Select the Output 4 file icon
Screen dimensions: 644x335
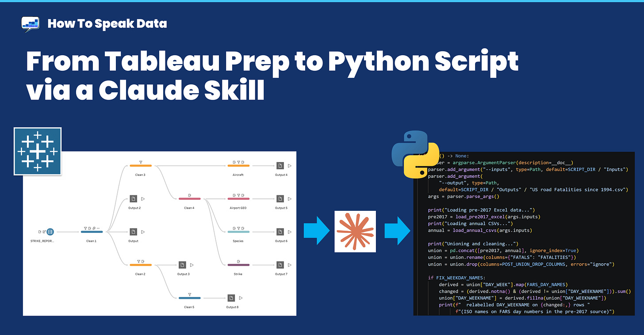pos(280,166)
